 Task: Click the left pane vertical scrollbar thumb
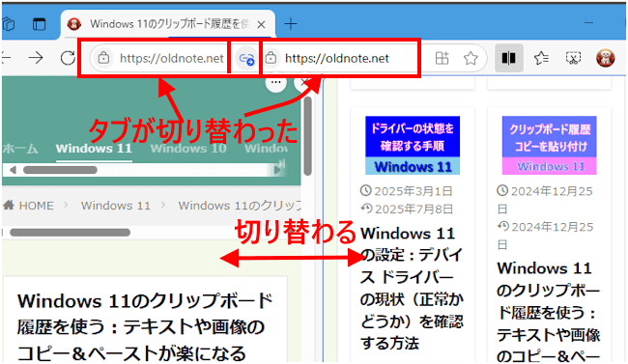coord(307,136)
